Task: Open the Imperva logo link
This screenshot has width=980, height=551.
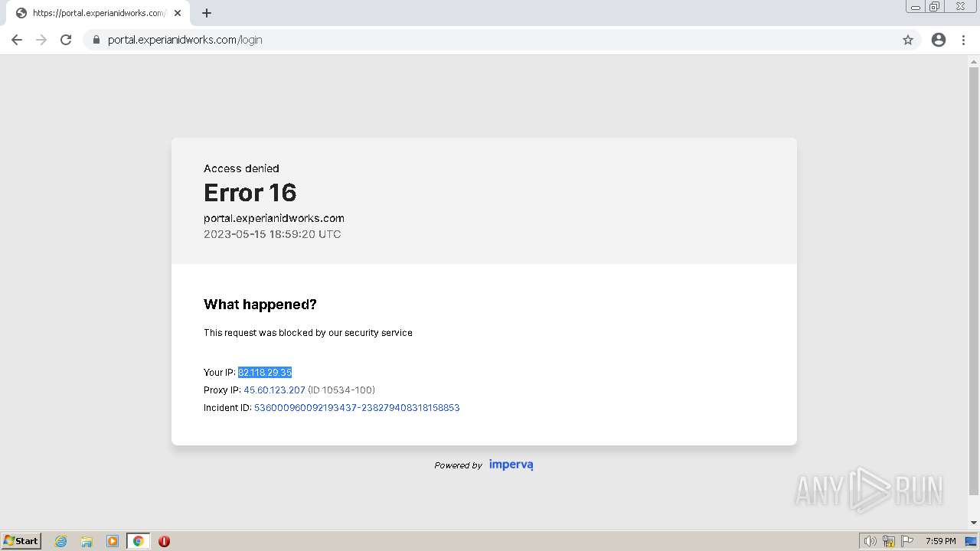Action: [x=511, y=465]
